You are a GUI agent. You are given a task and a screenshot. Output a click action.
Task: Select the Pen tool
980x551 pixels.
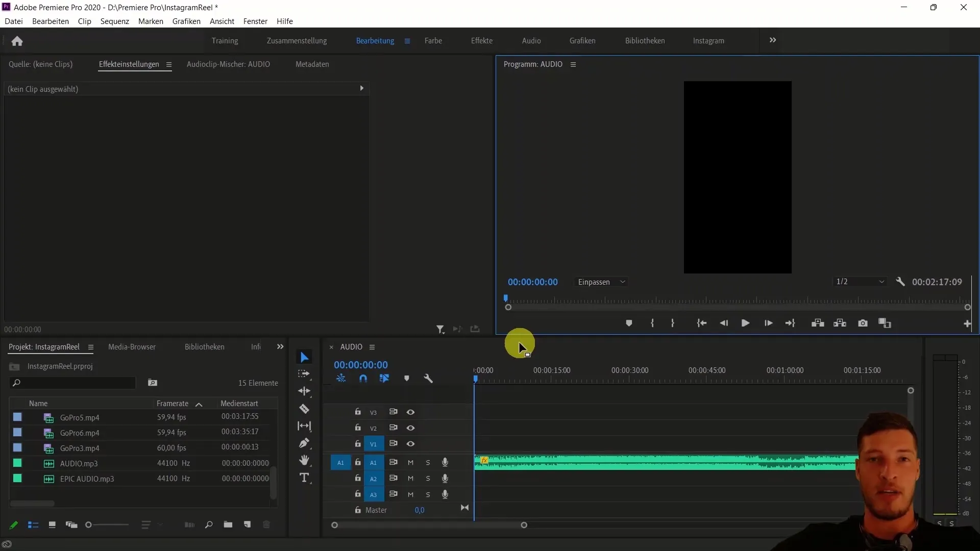pyautogui.click(x=304, y=443)
